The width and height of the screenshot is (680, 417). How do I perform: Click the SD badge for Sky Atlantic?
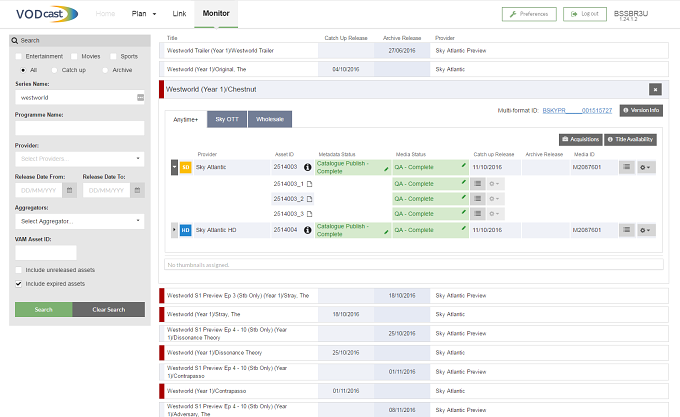pyautogui.click(x=186, y=167)
